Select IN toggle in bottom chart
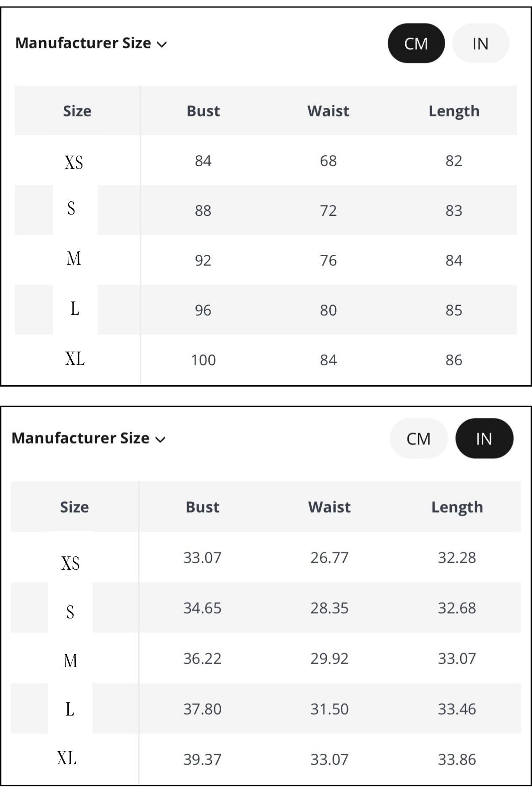532x798 pixels. click(x=484, y=438)
